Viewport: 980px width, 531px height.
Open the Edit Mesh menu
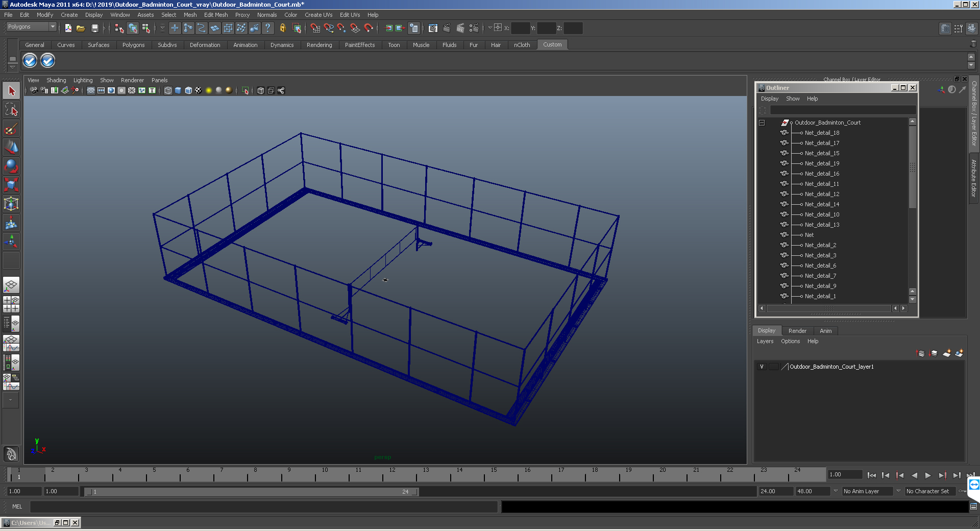coord(216,15)
